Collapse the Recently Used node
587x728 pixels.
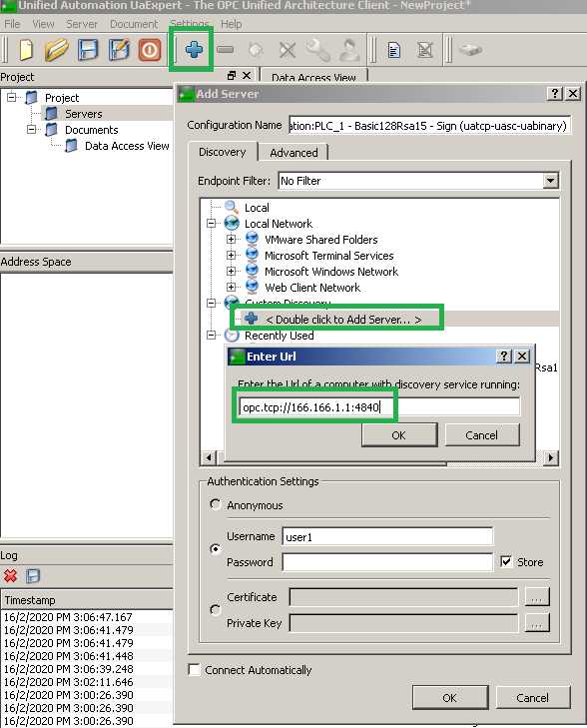211,335
